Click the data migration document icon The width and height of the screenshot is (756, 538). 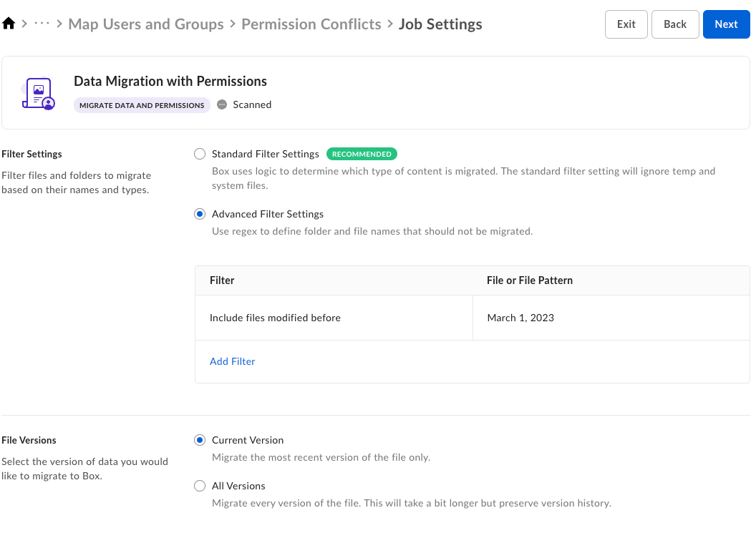coord(38,93)
